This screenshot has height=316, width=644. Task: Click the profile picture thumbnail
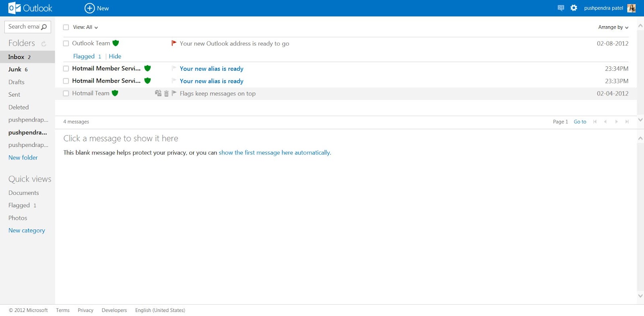[632, 8]
